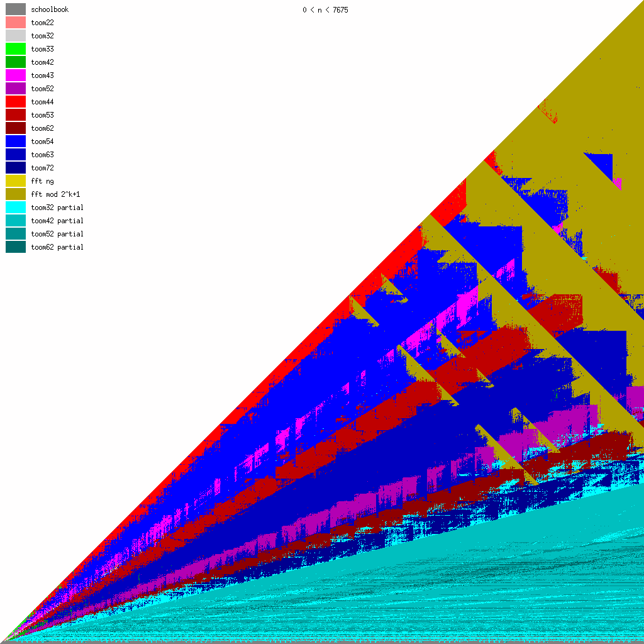Click the 'toom53' legend label

tap(42, 115)
